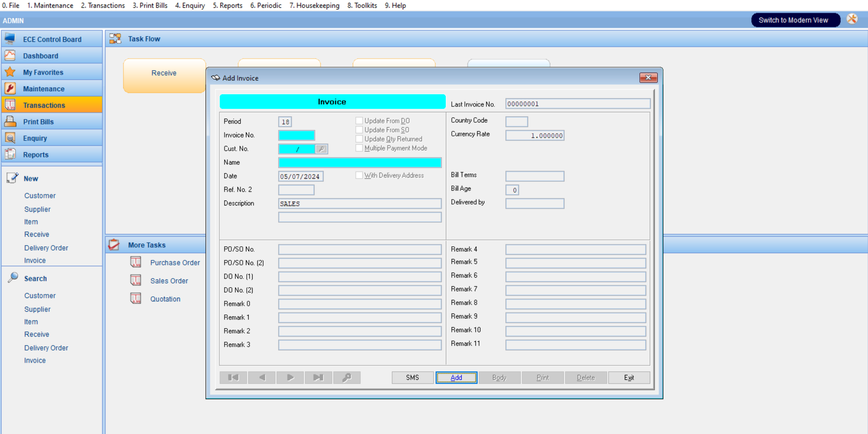Open the Purchase Order task icon
Viewport: 868px width, 434px height.
pyautogui.click(x=136, y=262)
